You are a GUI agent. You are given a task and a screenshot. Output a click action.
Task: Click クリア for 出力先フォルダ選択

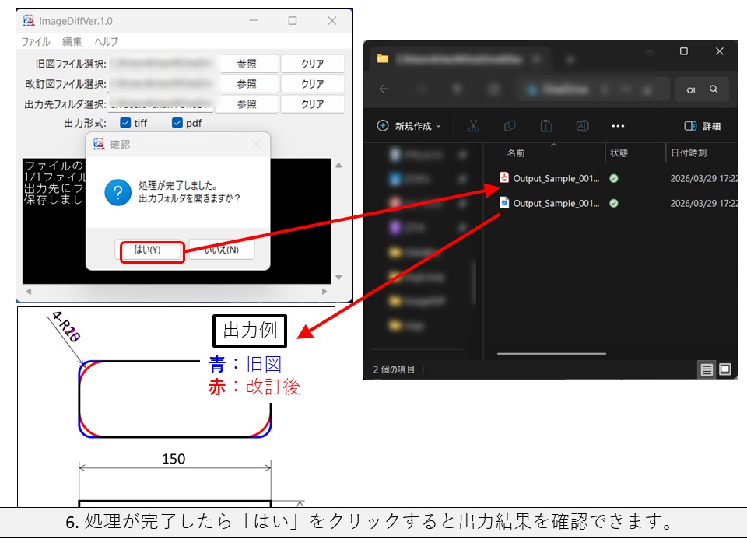coord(313,103)
